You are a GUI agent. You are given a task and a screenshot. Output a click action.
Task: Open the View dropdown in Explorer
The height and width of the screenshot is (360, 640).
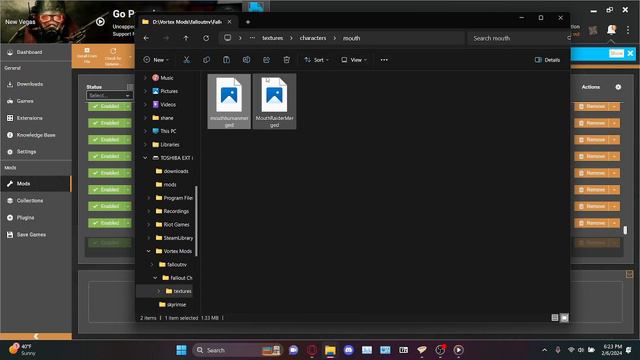point(354,60)
